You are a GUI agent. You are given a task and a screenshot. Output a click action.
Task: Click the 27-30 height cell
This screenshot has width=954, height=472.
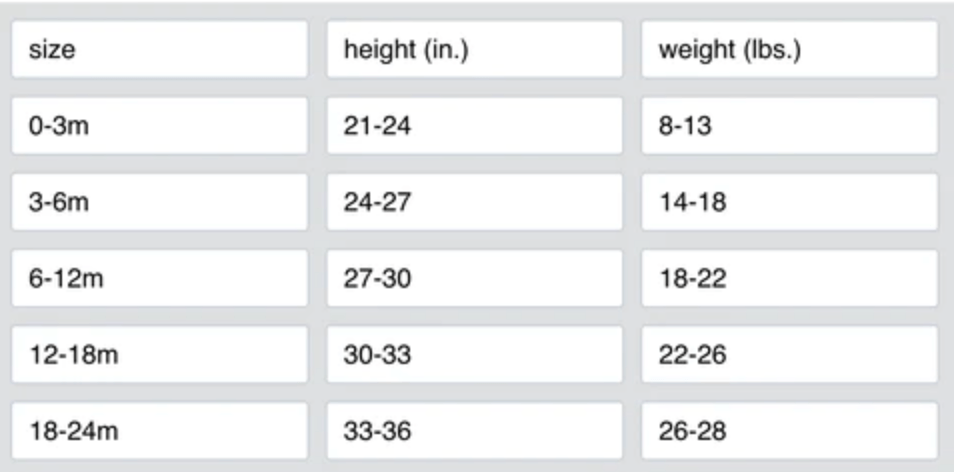tap(474, 278)
